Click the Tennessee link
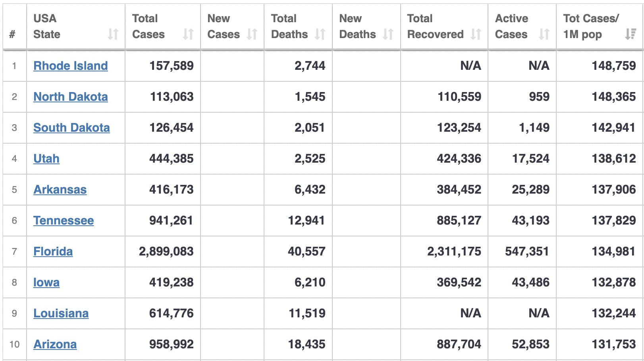This screenshot has height=361, width=644. (64, 221)
